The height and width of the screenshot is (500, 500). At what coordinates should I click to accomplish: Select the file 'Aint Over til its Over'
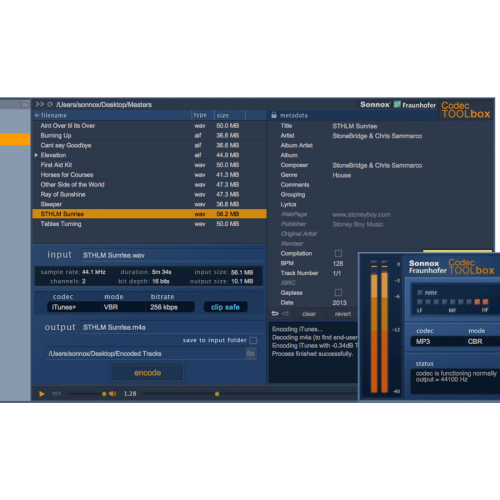pyautogui.click(x=149, y=126)
